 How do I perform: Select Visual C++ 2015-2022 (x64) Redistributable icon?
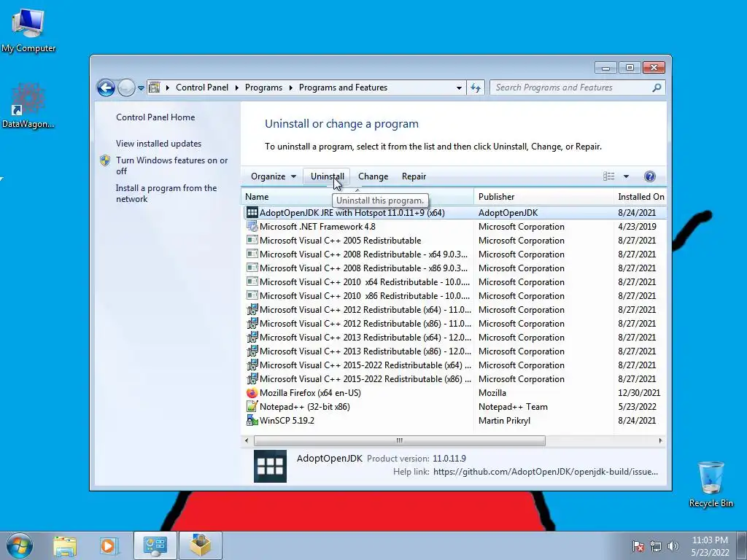(252, 365)
